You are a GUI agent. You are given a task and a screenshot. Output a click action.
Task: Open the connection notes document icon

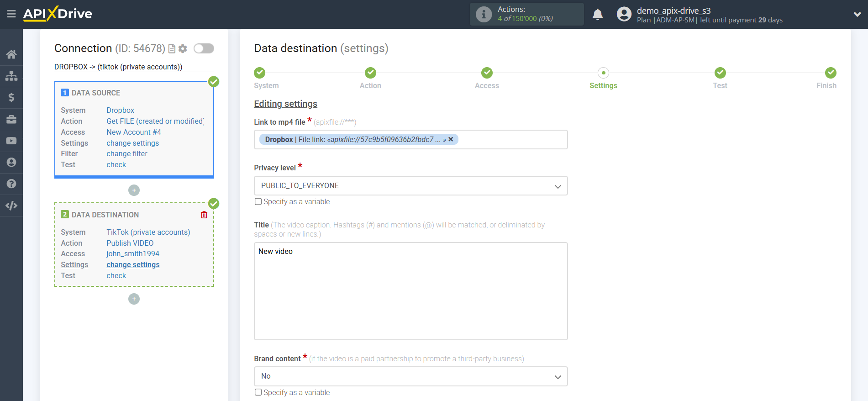tap(172, 48)
